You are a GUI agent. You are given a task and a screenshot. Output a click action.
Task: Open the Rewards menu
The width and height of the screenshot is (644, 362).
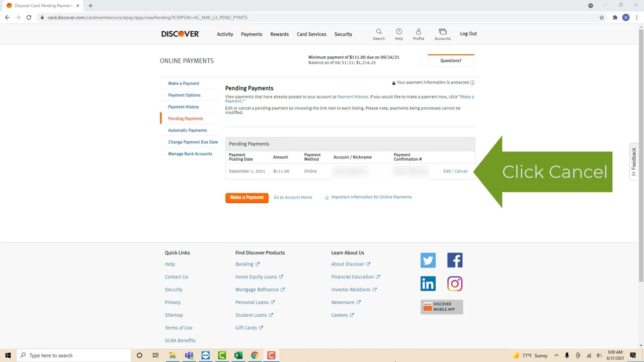tap(279, 34)
